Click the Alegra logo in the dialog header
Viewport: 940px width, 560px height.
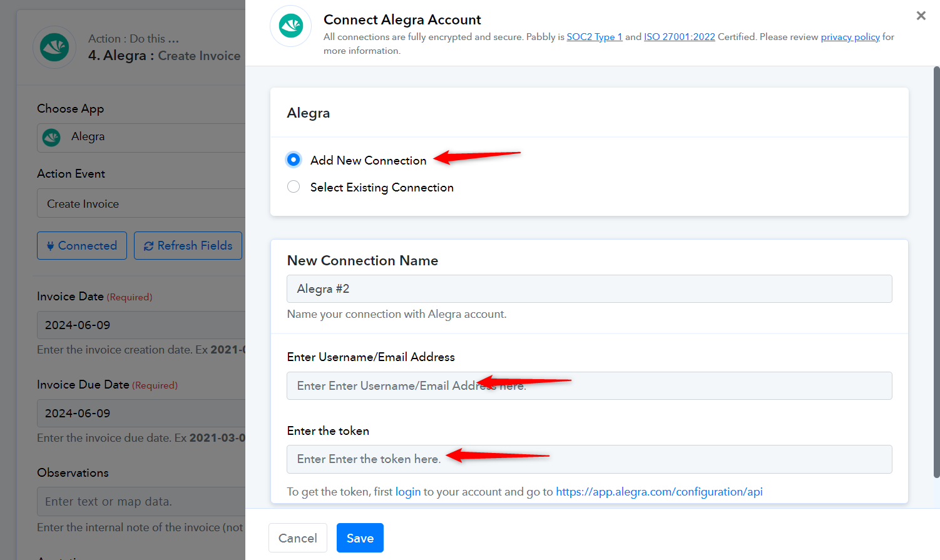[x=290, y=26]
